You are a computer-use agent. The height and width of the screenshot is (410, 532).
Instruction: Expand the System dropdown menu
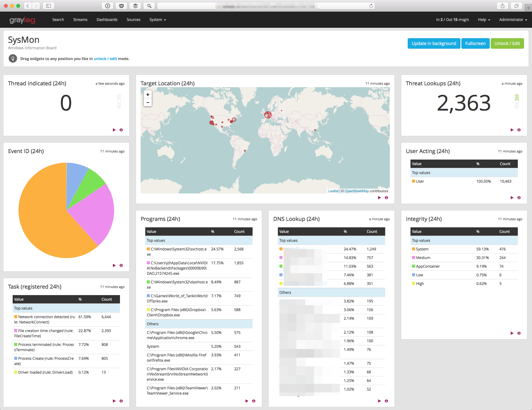coord(158,20)
